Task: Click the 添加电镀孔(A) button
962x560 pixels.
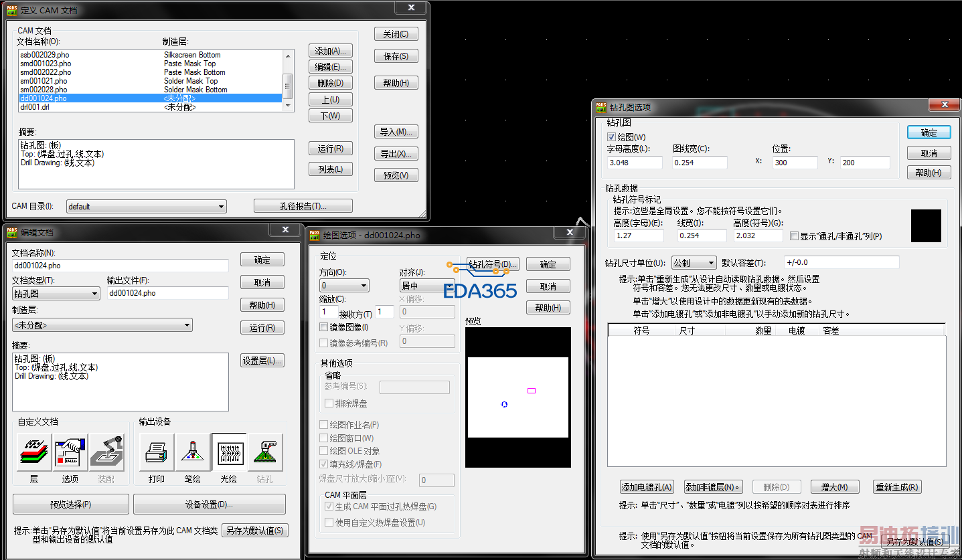Action: (647, 487)
